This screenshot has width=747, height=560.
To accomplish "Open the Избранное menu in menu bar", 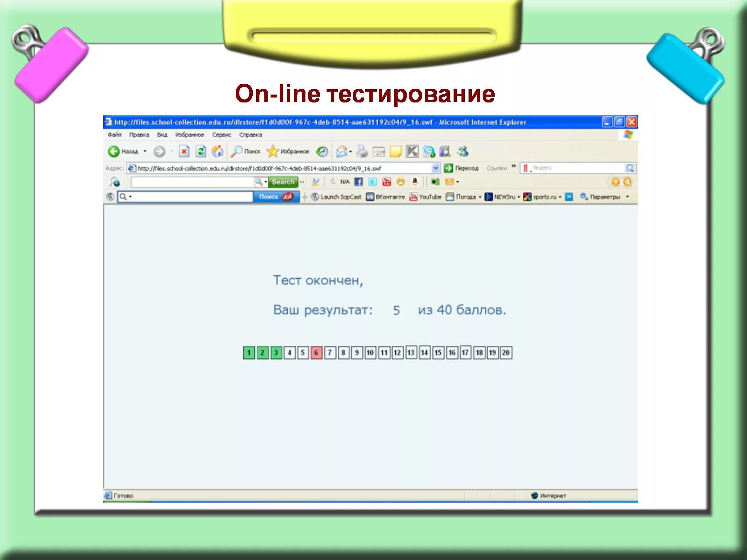I will pos(190,135).
